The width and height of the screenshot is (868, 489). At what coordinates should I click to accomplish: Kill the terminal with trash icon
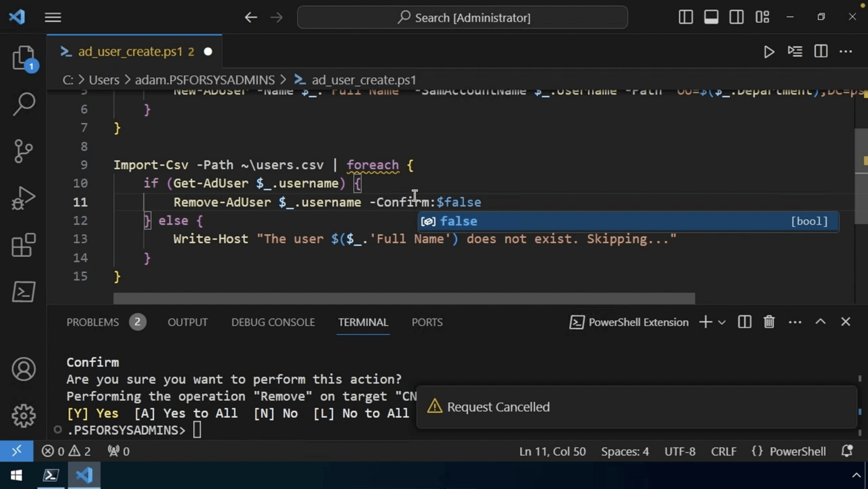tap(769, 322)
